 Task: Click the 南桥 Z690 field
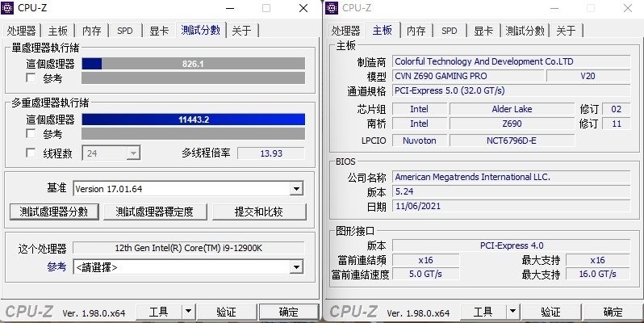coord(512,124)
